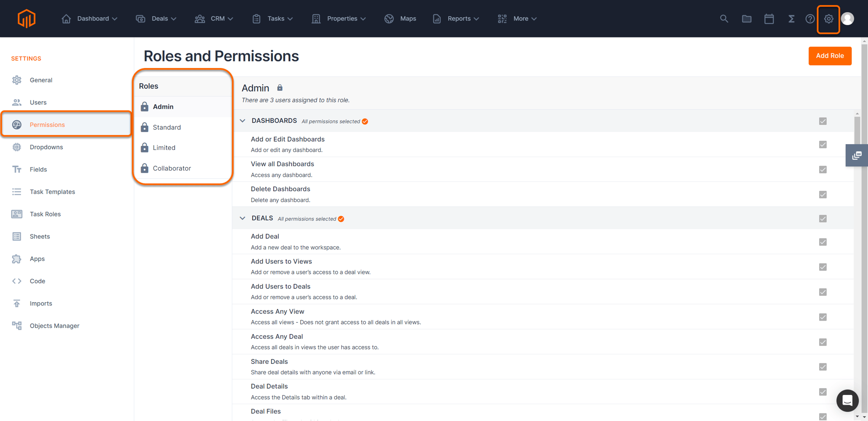Image resolution: width=868 pixels, height=421 pixels.
Task: Open Task Templates settings
Action: 52,192
